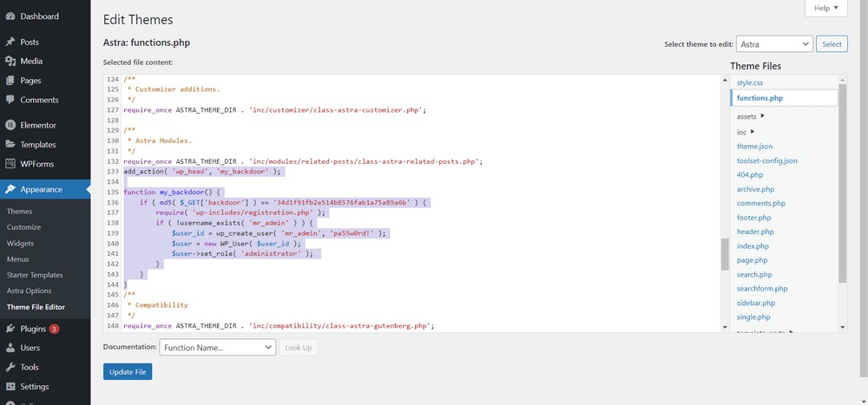The image size is (868, 405).
Task: Click the Users person icon
Action: point(10,348)
